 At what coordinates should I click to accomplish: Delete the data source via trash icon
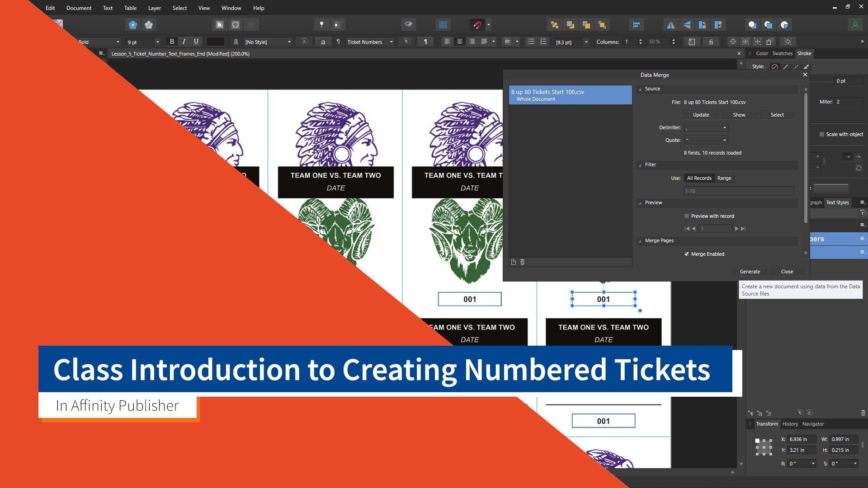pyautogui.click(x=522, y=262)
